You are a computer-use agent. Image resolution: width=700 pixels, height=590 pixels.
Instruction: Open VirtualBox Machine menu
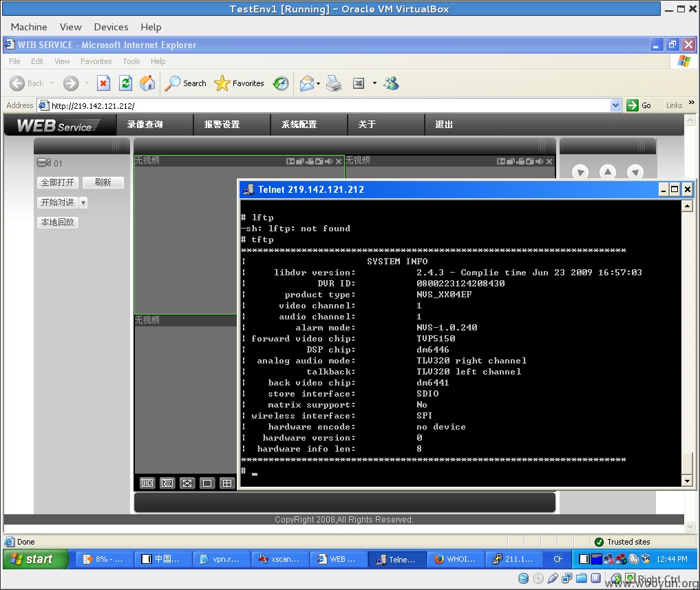[x=29, y=28]
